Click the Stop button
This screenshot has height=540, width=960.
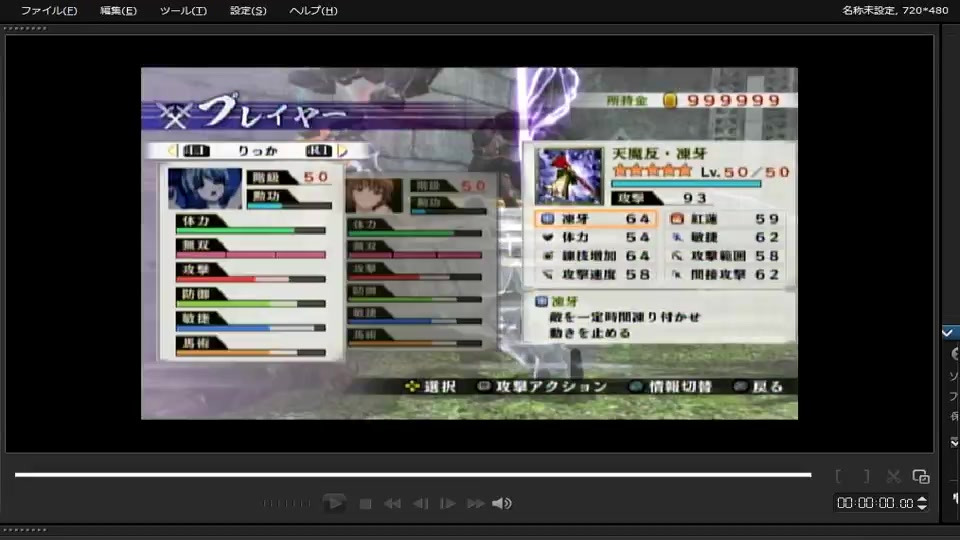click(366, 504)
